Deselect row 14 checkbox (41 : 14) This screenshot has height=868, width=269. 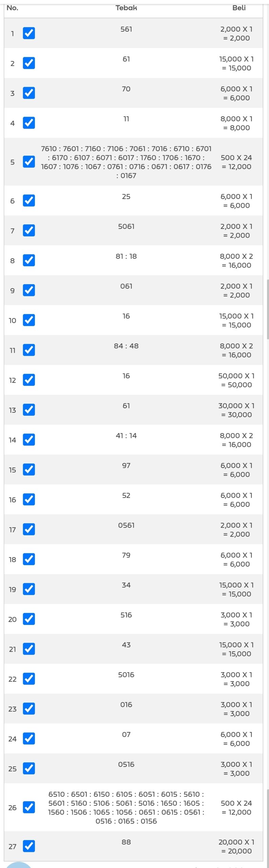point(29,440)
